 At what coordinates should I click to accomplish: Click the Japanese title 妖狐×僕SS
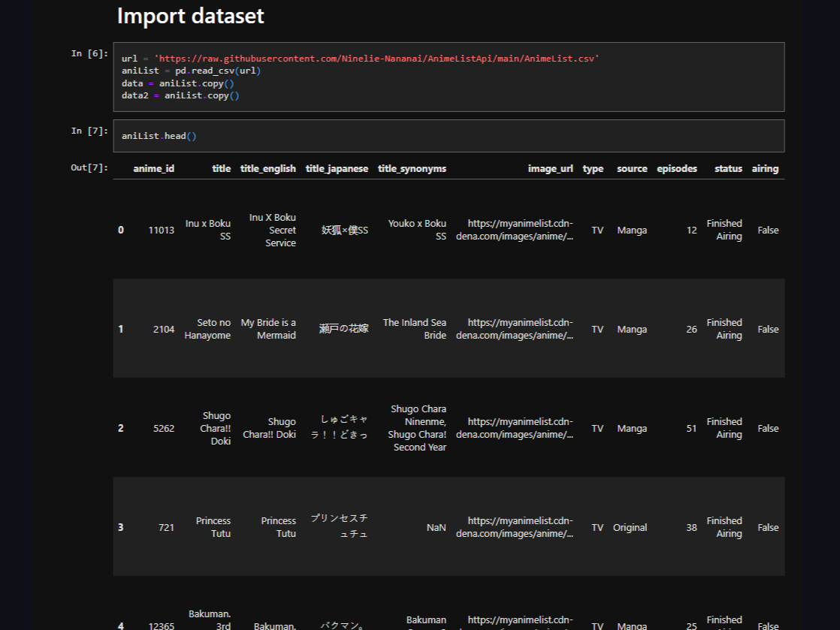pos(344,231)
